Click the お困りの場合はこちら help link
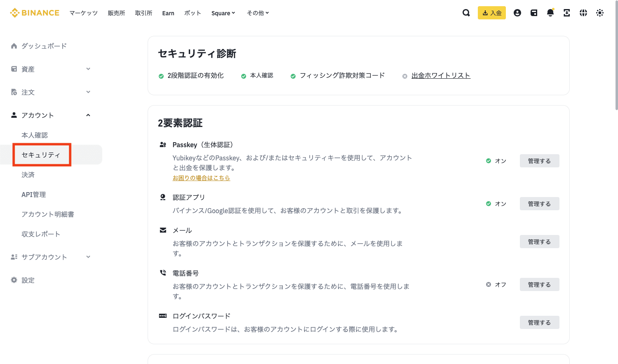 201,178
